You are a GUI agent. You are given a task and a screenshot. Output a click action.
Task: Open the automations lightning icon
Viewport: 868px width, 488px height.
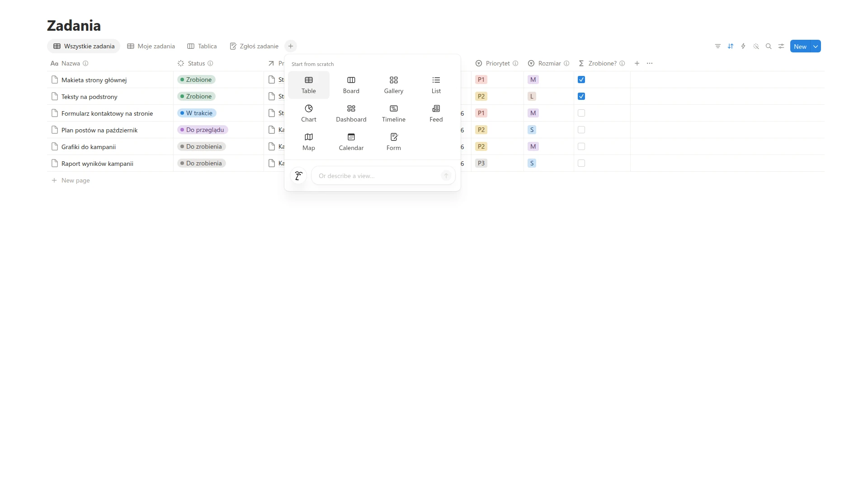pyautogui.click(x=743, y=46)
